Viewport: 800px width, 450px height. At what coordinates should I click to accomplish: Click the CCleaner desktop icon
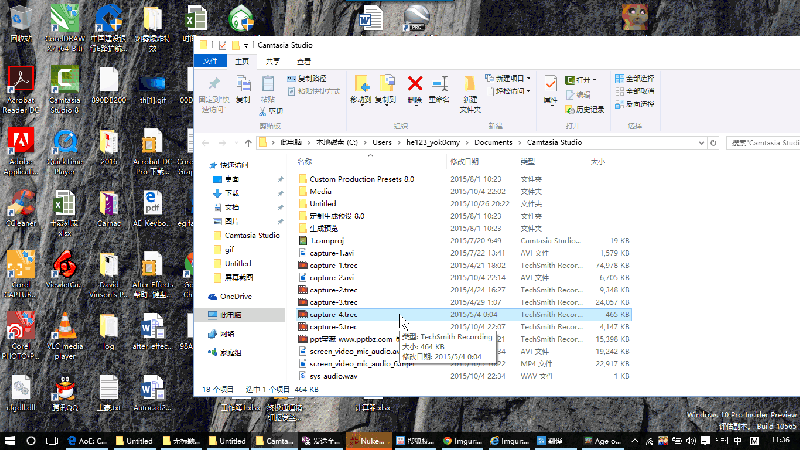(x=21, y=209)
